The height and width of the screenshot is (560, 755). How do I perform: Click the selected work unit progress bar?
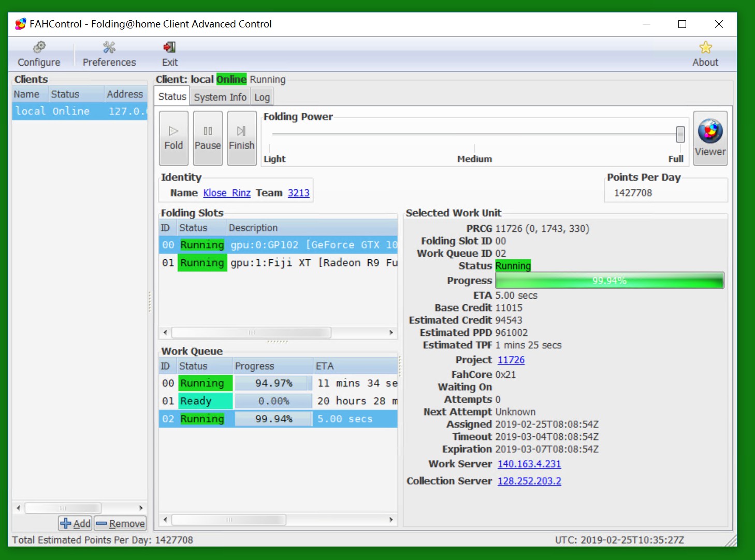[609, 281]
